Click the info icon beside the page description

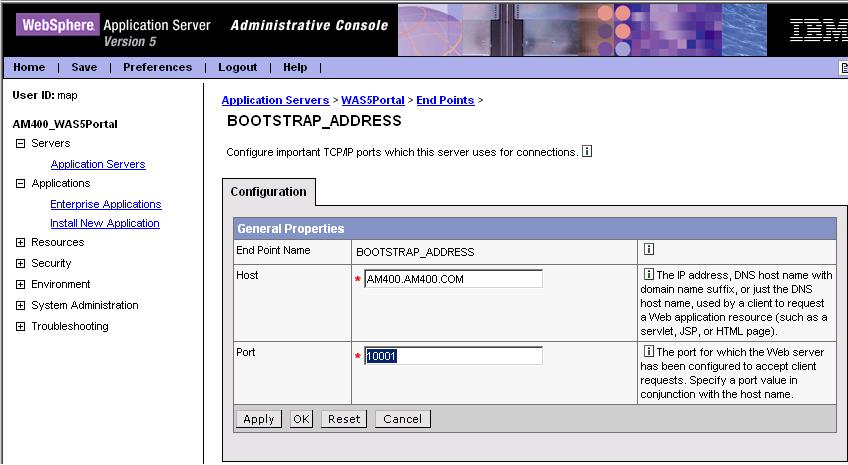click(x=587, y=151)
